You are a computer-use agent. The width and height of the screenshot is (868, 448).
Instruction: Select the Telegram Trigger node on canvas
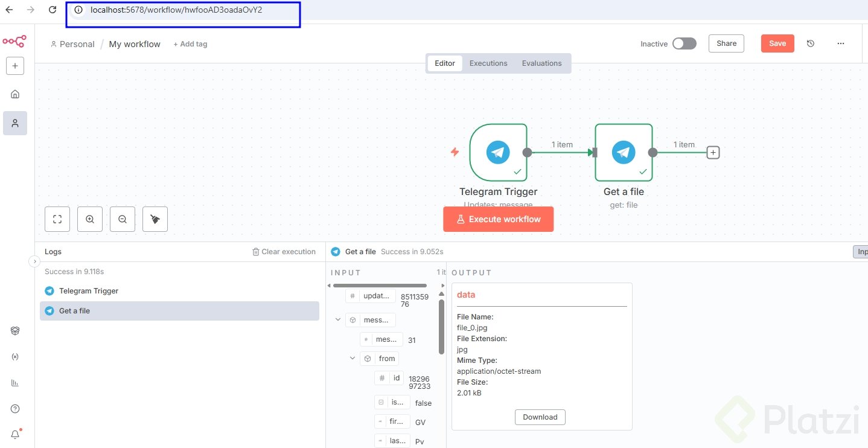tap(499, 152)
